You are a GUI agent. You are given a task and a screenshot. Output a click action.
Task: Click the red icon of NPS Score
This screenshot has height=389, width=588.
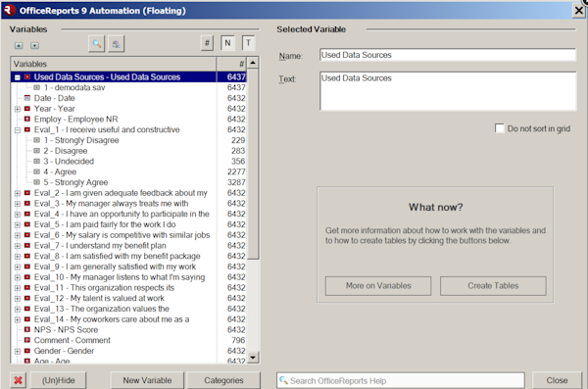pos(27,330)
